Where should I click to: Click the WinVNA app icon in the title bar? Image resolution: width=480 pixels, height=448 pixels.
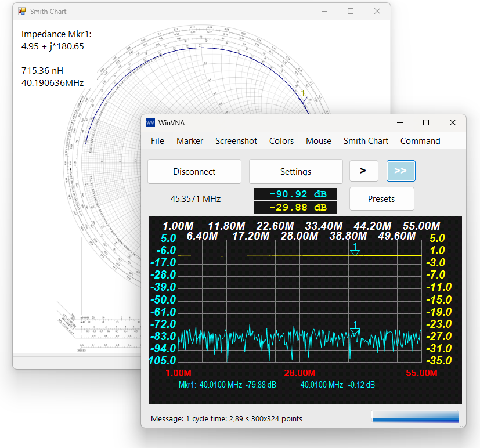(x=151, y=122)
